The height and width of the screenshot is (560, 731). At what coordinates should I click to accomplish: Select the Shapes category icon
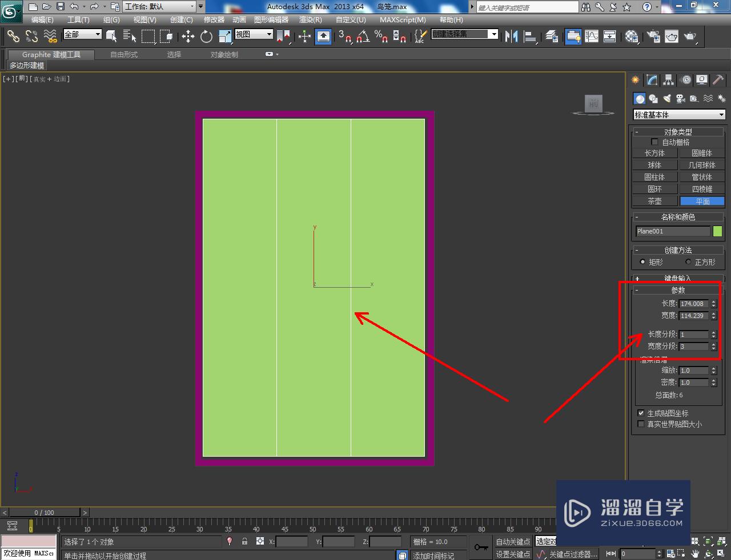pos(653,98)
